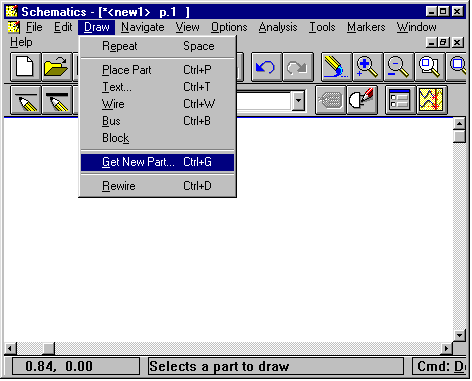Screen dimensions: 472x381
Task: Click the New file toolbar icon
Action: (26, 67)
